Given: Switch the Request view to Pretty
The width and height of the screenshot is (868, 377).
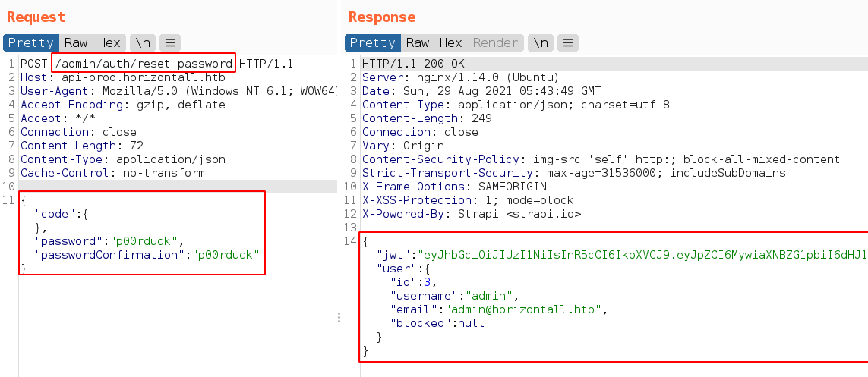Looking at the screenshot, I should [32, 42].
